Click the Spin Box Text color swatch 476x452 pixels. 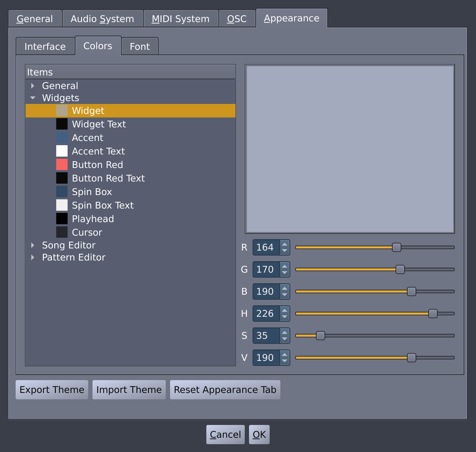[x=62, y=205]
